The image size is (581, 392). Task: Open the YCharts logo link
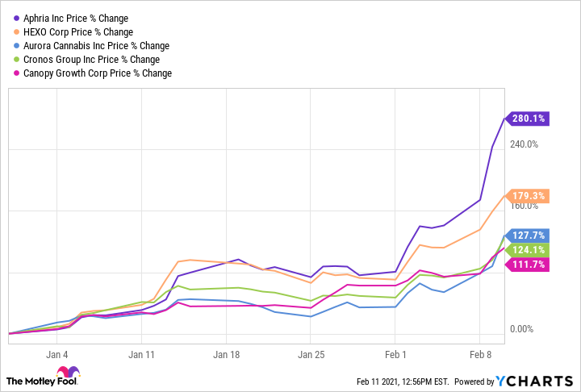tap(534, 381)
